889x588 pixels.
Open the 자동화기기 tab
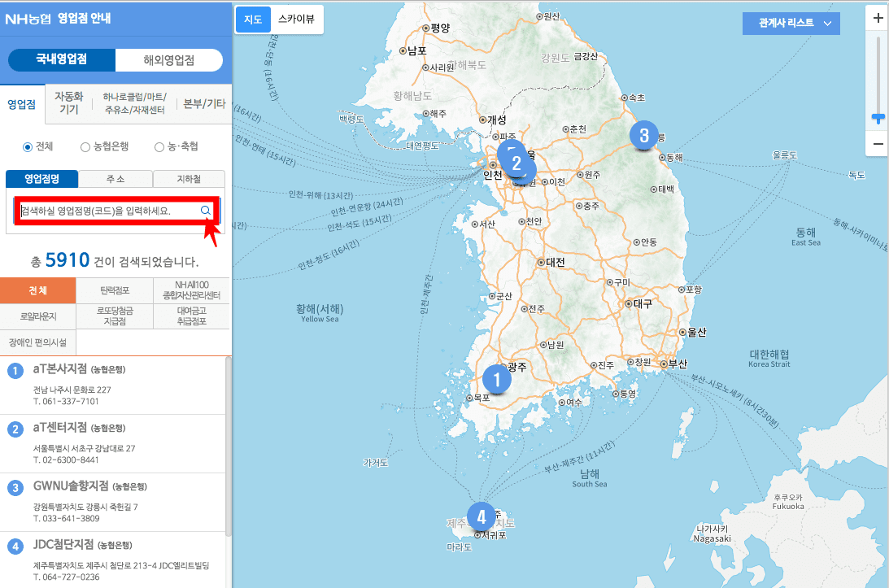coord(68,103)
